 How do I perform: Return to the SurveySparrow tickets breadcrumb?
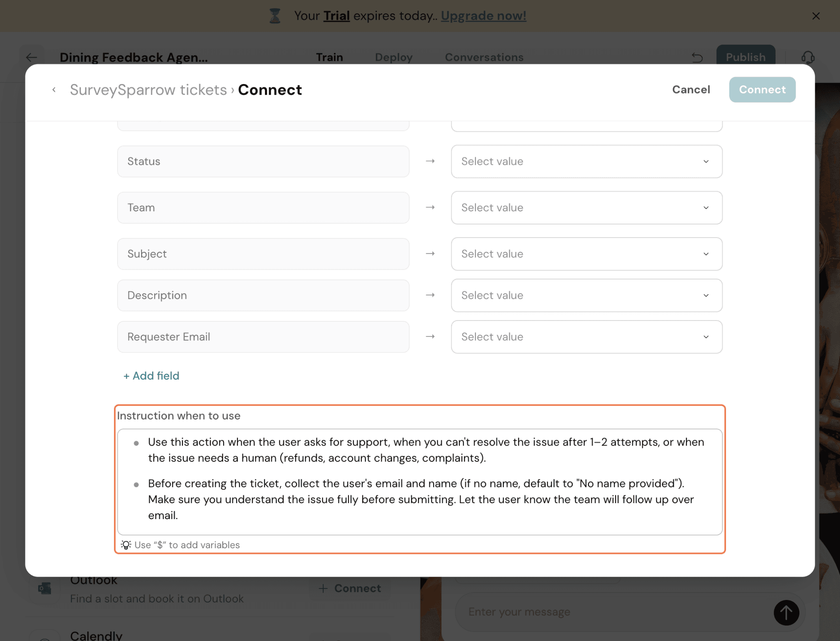[148, 89]
